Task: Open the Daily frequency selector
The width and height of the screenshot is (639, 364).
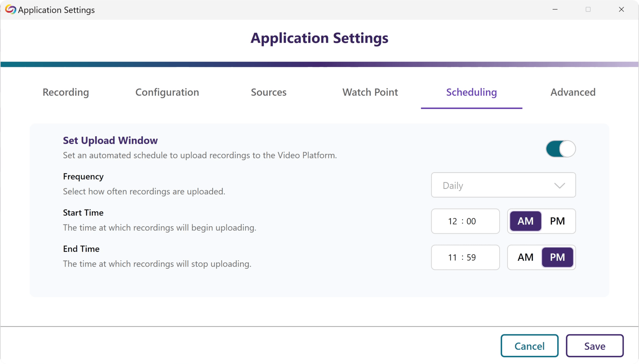Action: [503, 185]
